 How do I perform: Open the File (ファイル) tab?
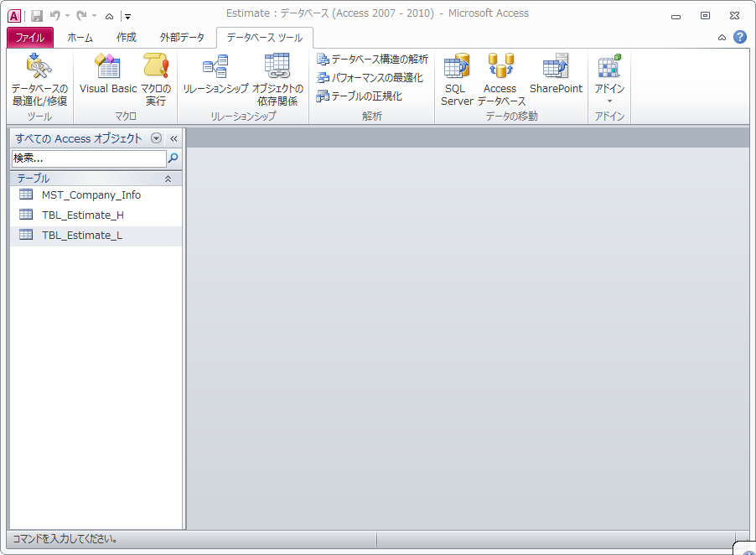30,37
